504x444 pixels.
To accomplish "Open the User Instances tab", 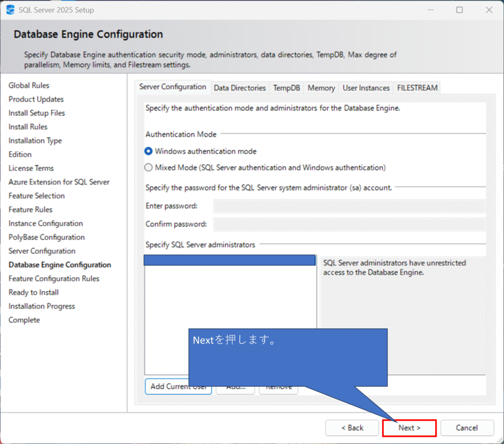I will pyautogui.click(x=366, y=88).
